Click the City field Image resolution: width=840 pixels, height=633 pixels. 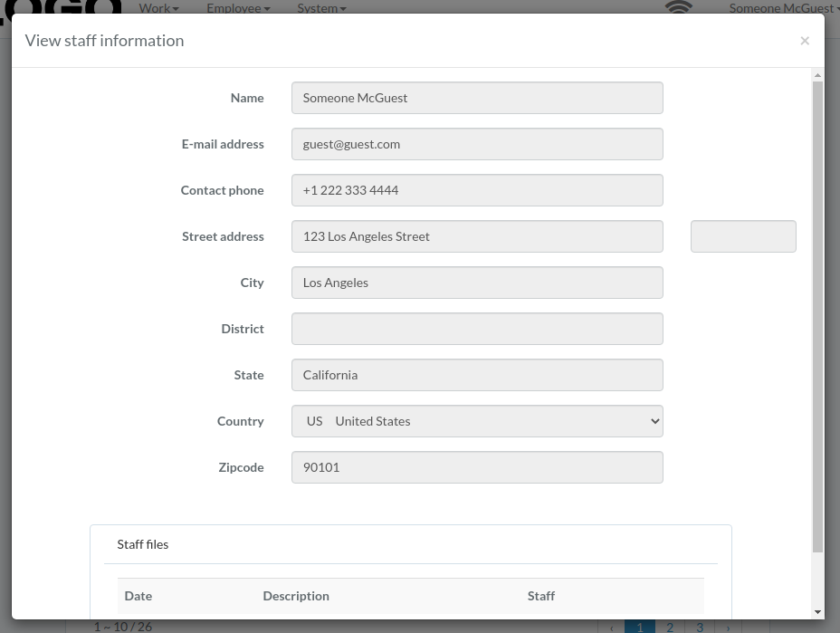click(477, 283)
